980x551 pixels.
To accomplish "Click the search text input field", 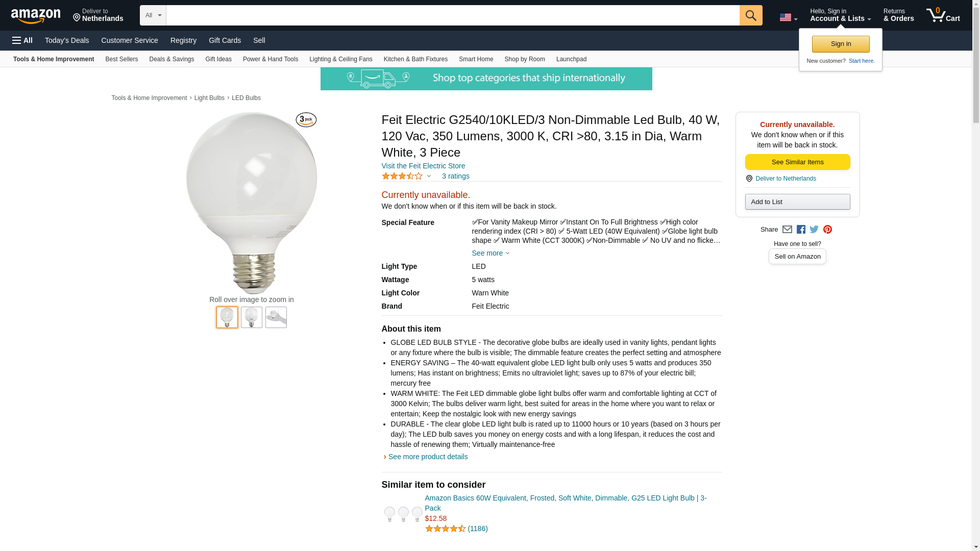I will pyautogui.click(x=453, y=15).
